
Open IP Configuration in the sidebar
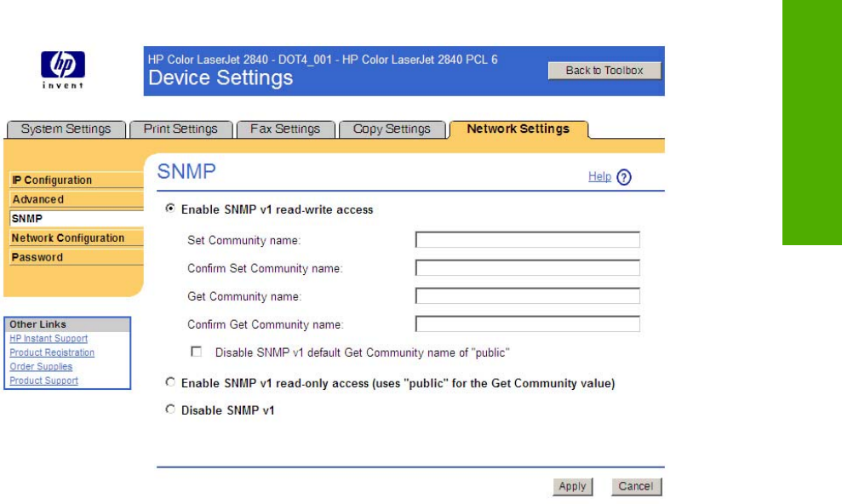coord(77,180)
